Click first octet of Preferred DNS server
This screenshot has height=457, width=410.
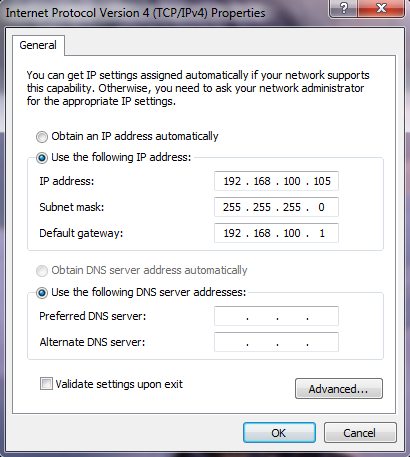(231, 316)
